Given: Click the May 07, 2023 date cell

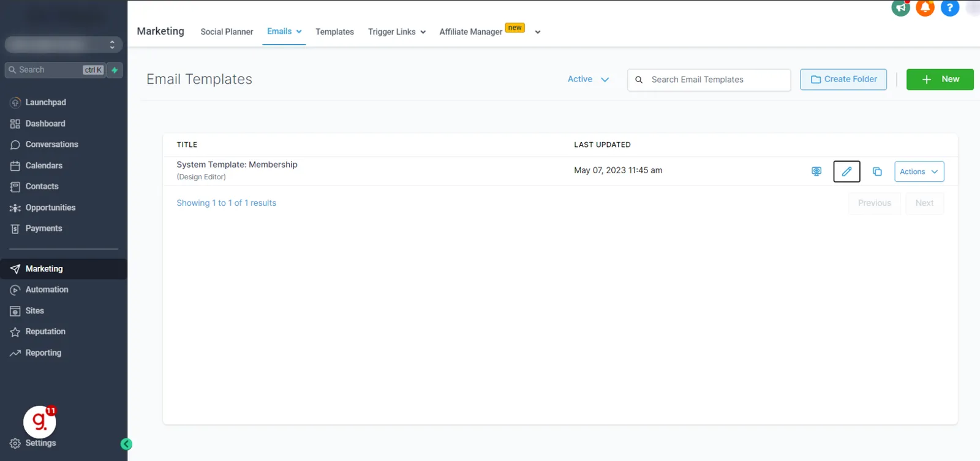Looking at the screenshot, I should 618,170.
